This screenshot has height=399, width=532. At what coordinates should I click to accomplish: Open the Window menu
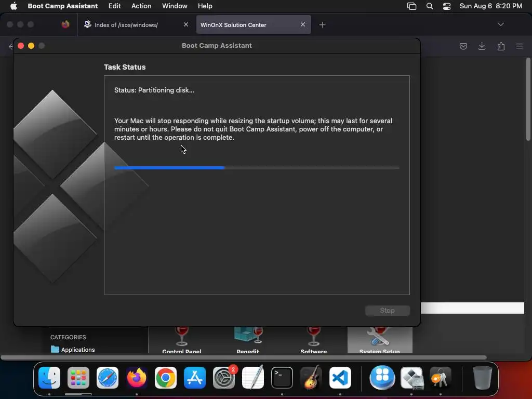[x=175, y=6]
